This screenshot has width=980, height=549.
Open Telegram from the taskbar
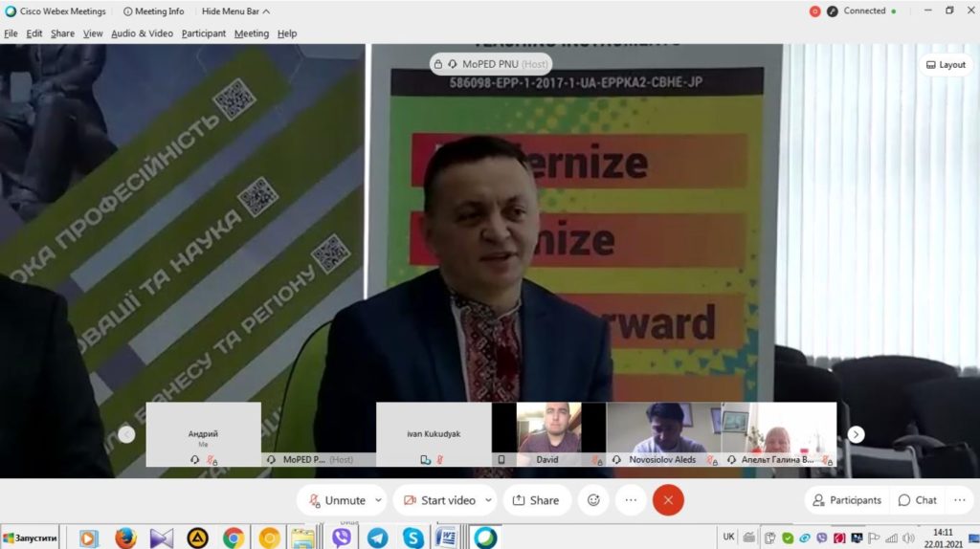point(377,538)
